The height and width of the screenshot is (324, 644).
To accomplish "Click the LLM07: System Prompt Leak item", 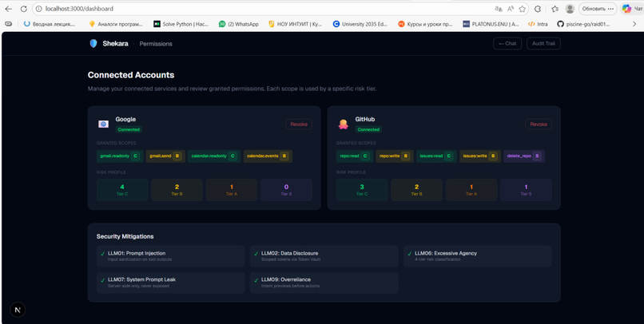I will click(171, 283).
